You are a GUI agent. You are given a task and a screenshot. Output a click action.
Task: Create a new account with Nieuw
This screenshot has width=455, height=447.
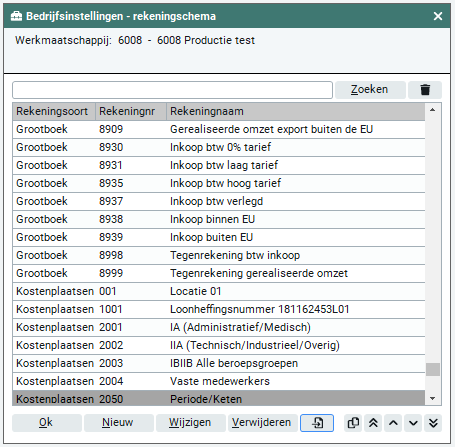pos(119,423)
